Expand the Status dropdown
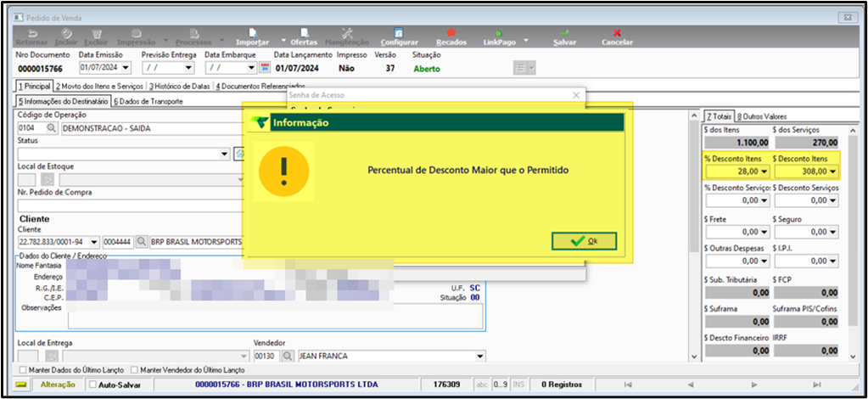The image size is (868, 399). point(224,154)
